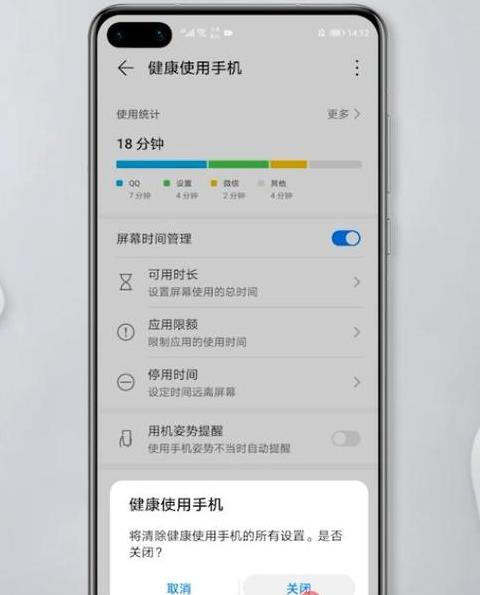Tap the 18 分钟 usage total
This screenshot has height=595, width=480.
tap(140, 144)
